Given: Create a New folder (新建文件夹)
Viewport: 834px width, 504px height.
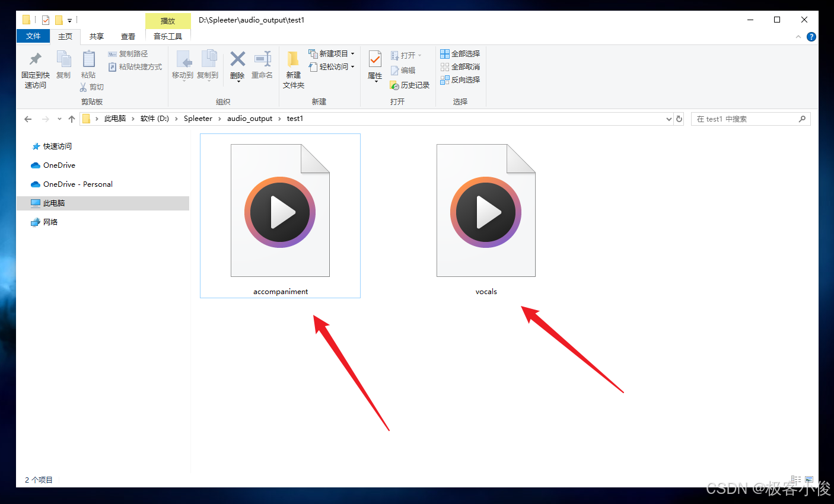Looking at the screenshot, I should click(x=293, y=70).
